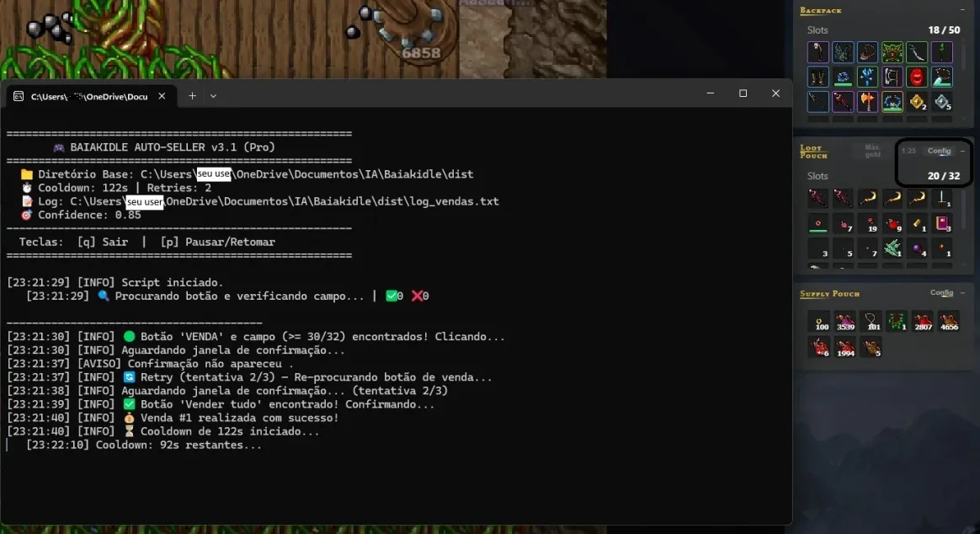The height and width of the screenshot is (534, 980).
Task: Select the purple orb stack of 4
Action: click(x=917, y=248)
